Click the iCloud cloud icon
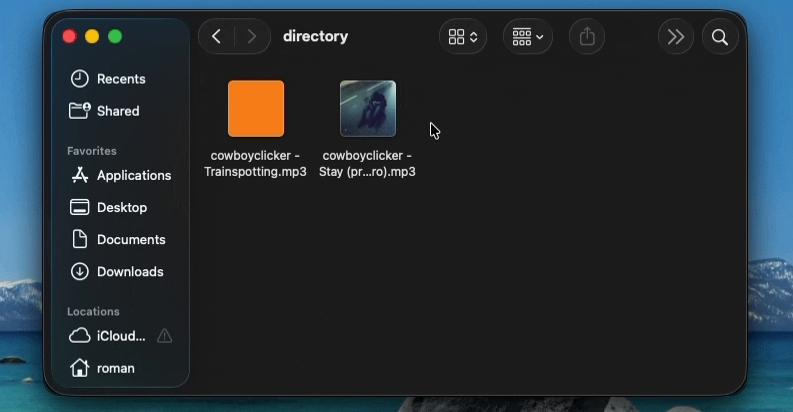Image resolution: width=793 pixels, height=412 pixels. coord(79,336)
